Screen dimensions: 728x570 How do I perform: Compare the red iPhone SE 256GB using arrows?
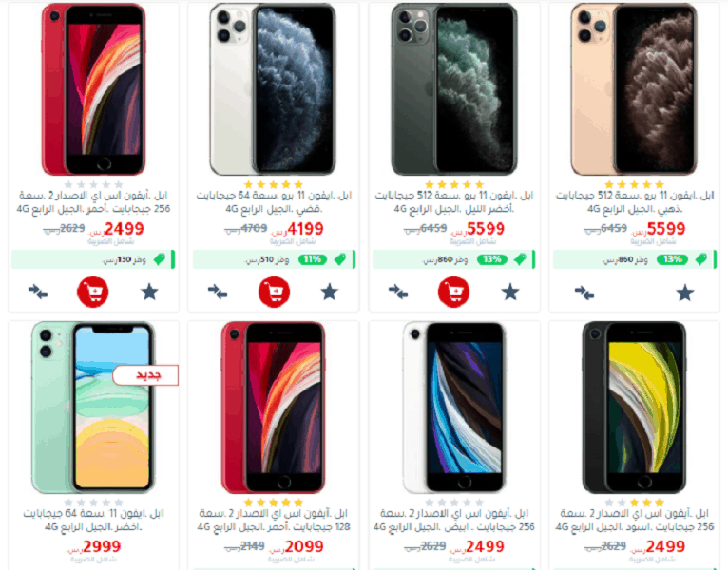coord(38,292)
